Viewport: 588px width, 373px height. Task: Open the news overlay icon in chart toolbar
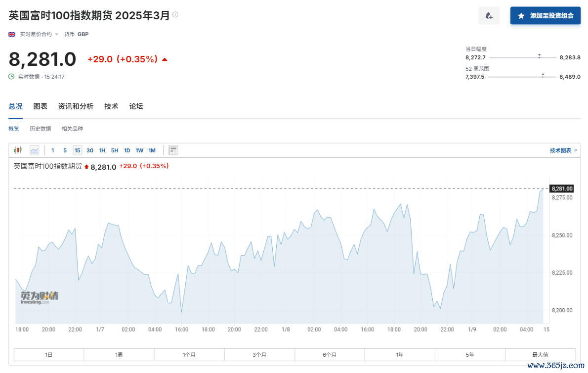coord(173,150)
